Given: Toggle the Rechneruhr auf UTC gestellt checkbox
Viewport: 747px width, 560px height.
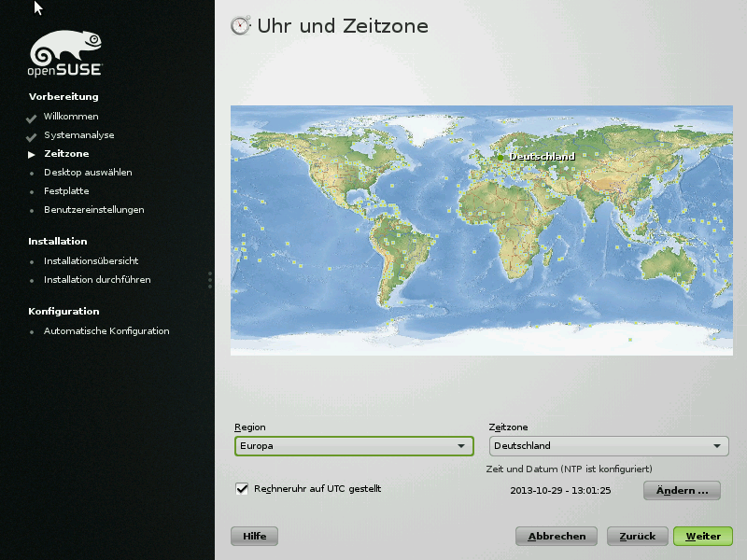Looking at the screenshot, I should pyautogui.click(x=242, y=488).
